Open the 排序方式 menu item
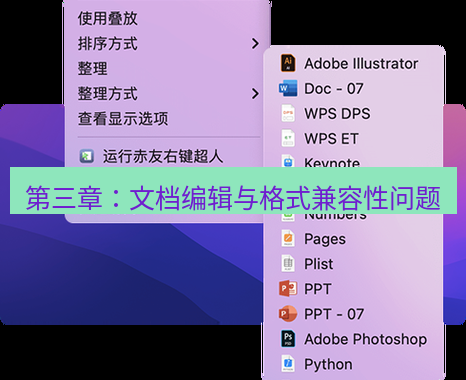466x380 pixels. pos(107,43)
